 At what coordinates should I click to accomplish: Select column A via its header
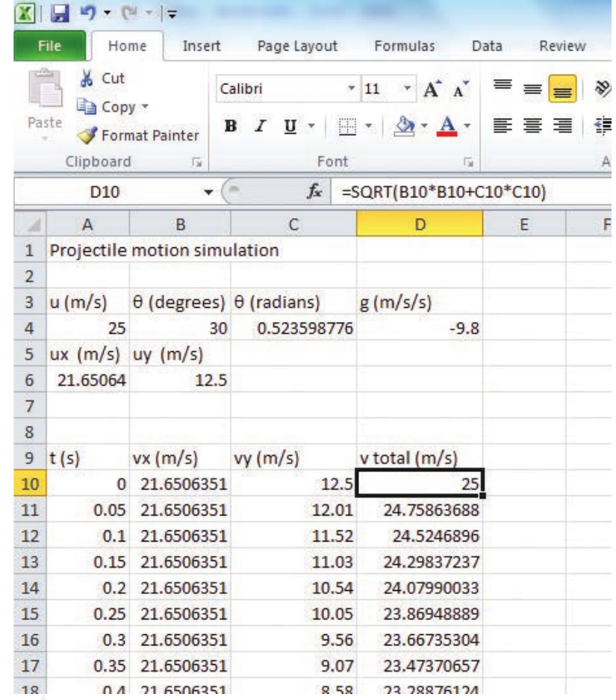point(88,224)
